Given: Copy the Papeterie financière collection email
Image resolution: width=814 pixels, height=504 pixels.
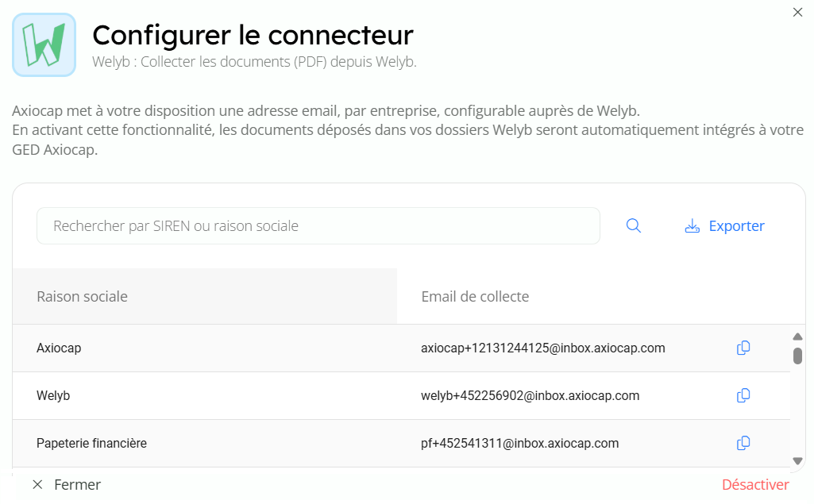Looking at the screenshot, I should (x=743, y=443).
